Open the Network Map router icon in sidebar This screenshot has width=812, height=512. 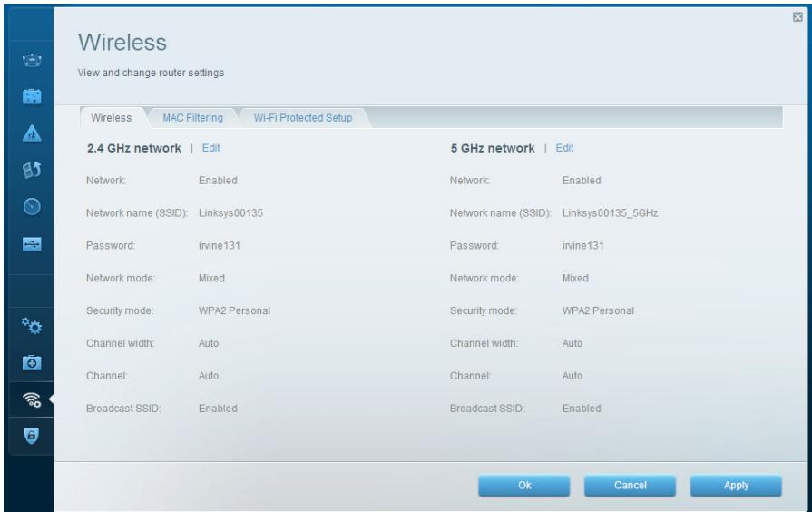coord(32,60)
